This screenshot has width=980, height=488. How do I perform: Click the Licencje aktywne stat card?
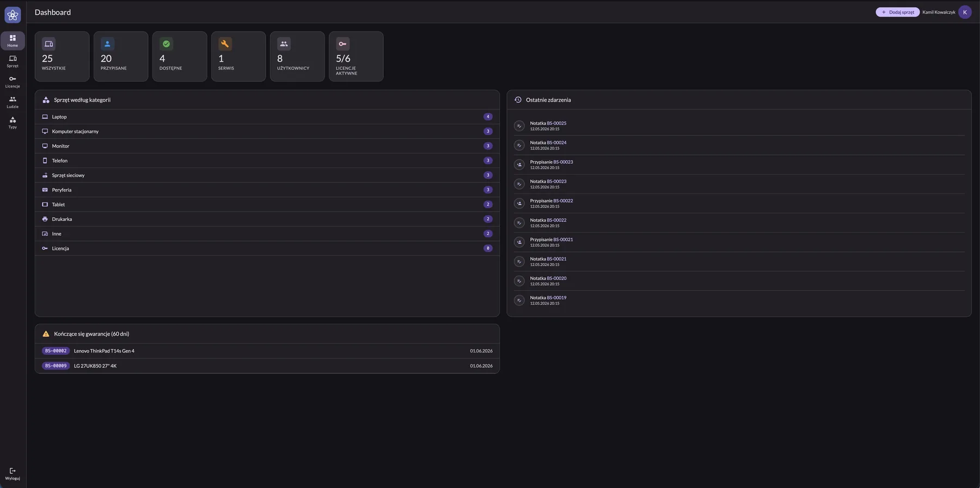pos(356,57)
